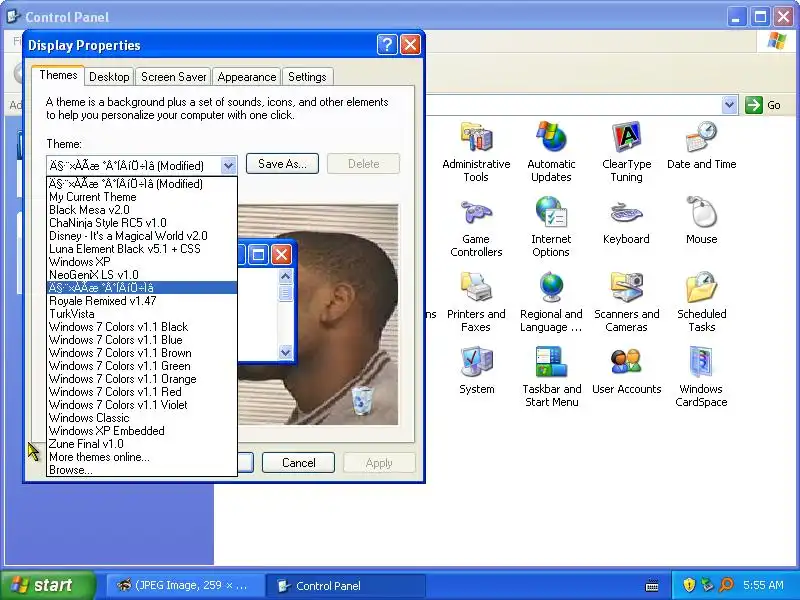The height and width of the screenshot is (600, 800).
Task: Click the Save As button
Action: click(x=282, y=164)
